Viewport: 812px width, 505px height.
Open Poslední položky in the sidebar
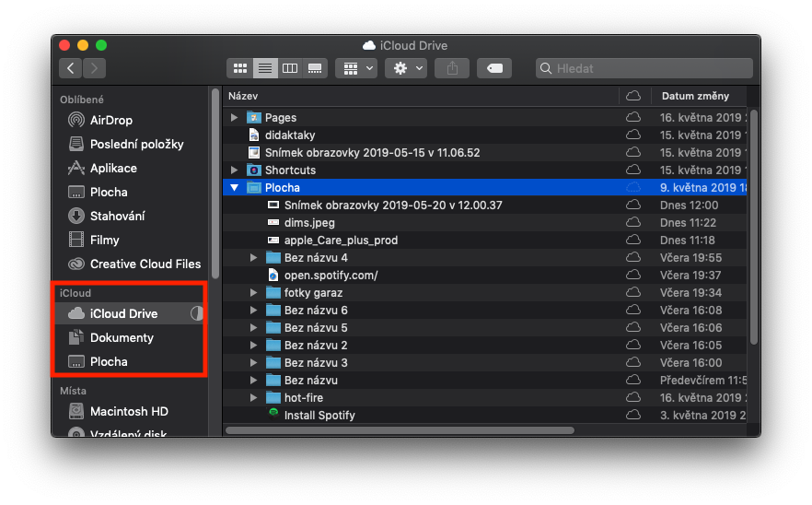pyautogui.click(x=126, y=144)
